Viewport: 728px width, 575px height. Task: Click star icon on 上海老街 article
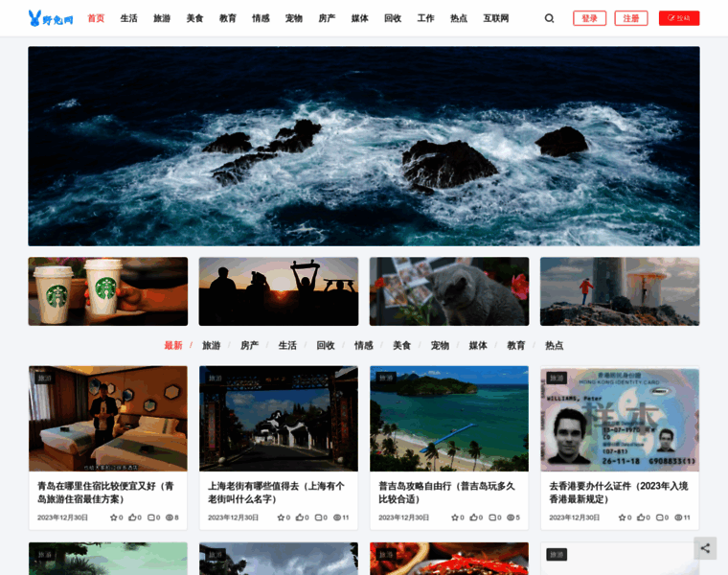[281, 517]
